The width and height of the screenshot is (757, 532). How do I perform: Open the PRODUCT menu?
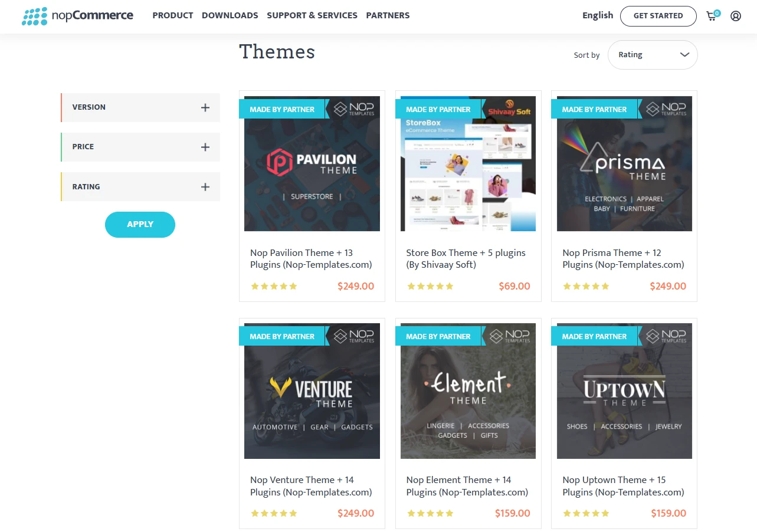pyautogui.click(x=173, y=15)
